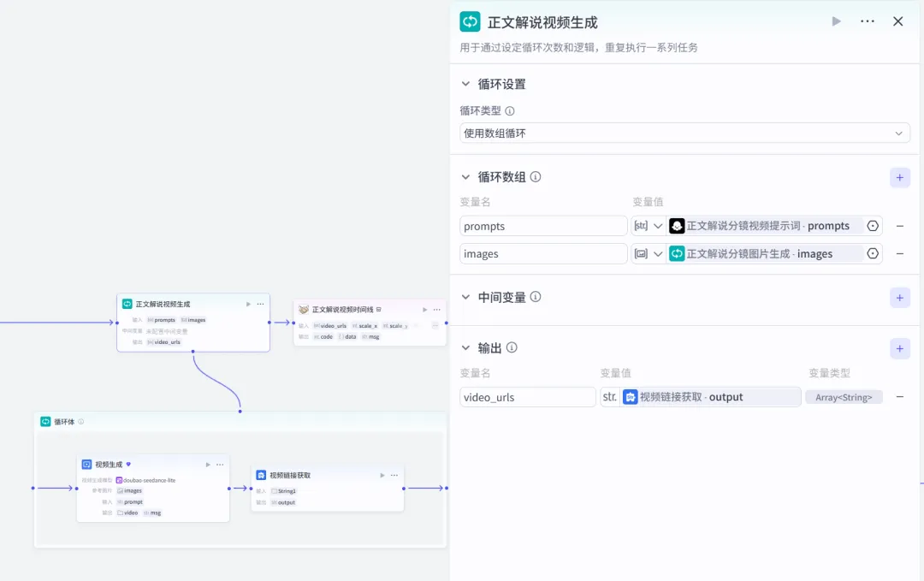Collapse the 输出 section
Screen dimensions: 924x581
point(465,347)
